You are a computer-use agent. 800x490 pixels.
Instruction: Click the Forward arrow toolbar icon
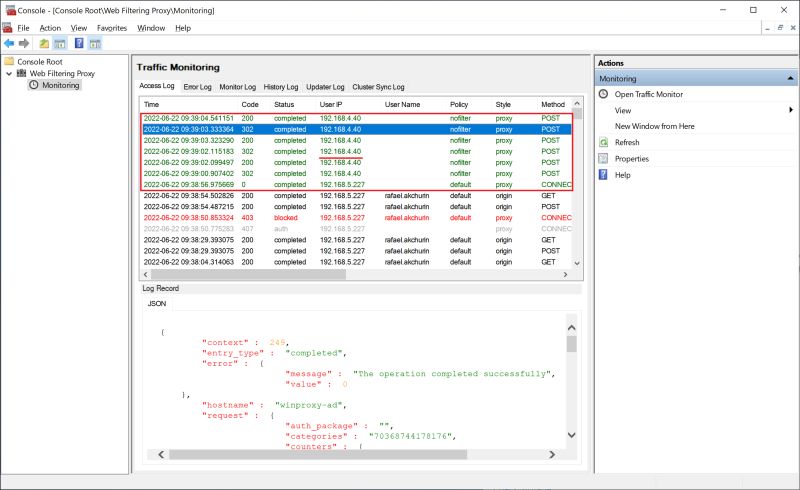pyautogui.click(x=24, y=43)
